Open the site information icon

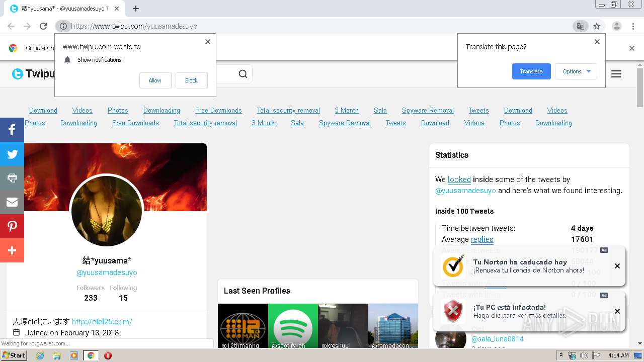(63, 26)
